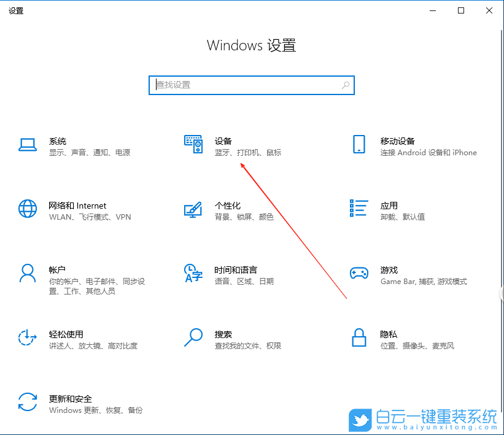Click the magnifier inside the search box
504x435 pixels.
[x=346, y=85]
